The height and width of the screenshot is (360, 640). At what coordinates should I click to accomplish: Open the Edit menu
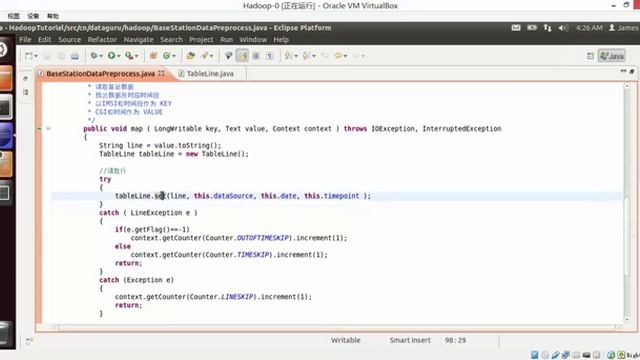coord(44,40)
